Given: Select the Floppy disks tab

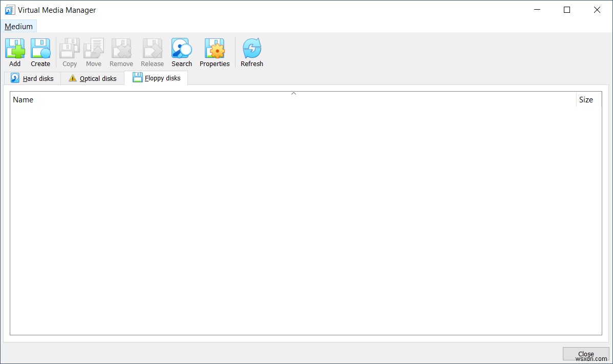Looking at the screenshot, I should point(162,77).
